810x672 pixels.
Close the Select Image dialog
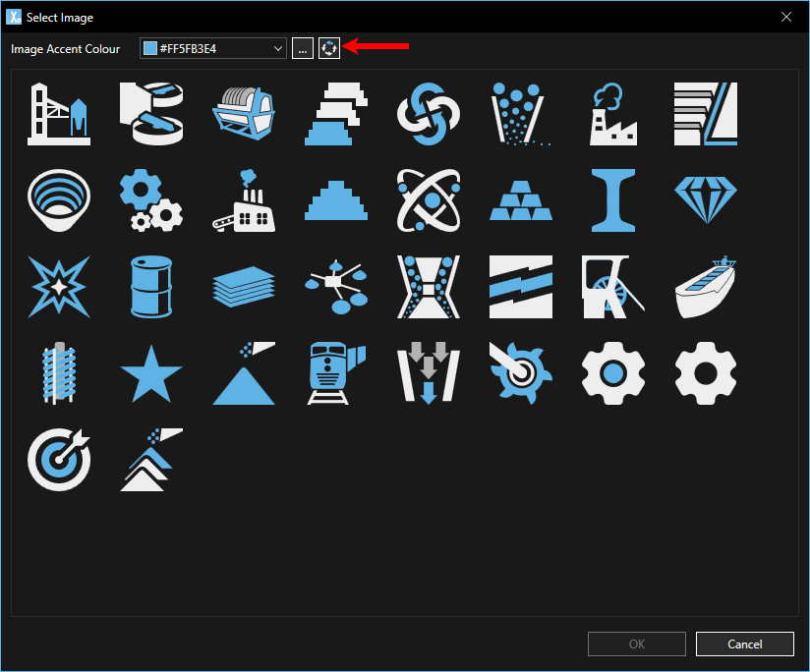(x=786, y=17)
